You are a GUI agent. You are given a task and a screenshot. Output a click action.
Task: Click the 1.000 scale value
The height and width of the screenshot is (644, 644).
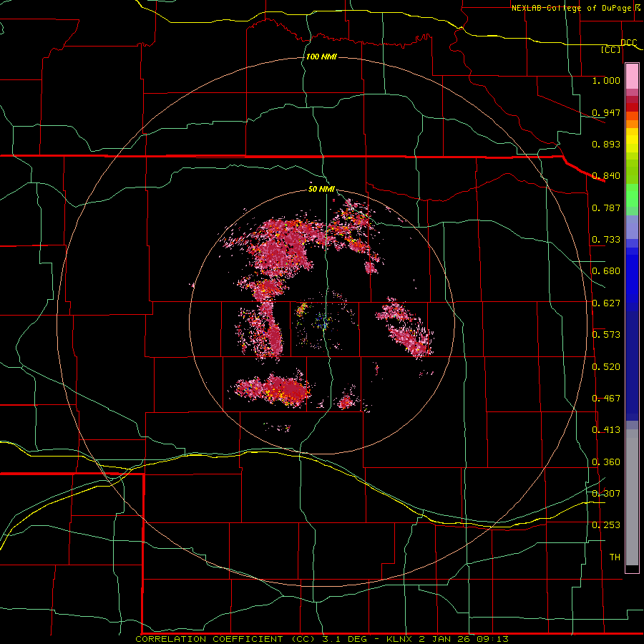tap(606, 80)
